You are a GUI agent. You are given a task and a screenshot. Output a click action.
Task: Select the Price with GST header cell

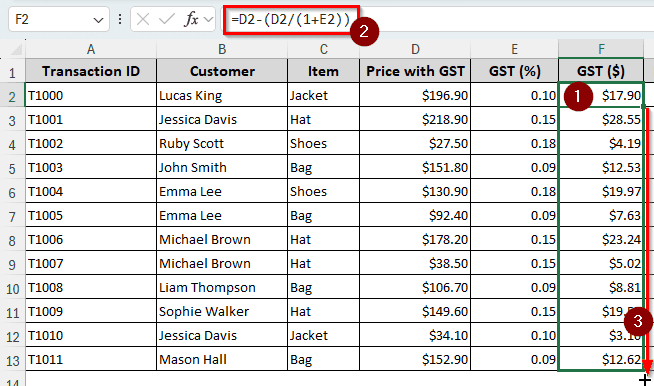pos(415,71)
